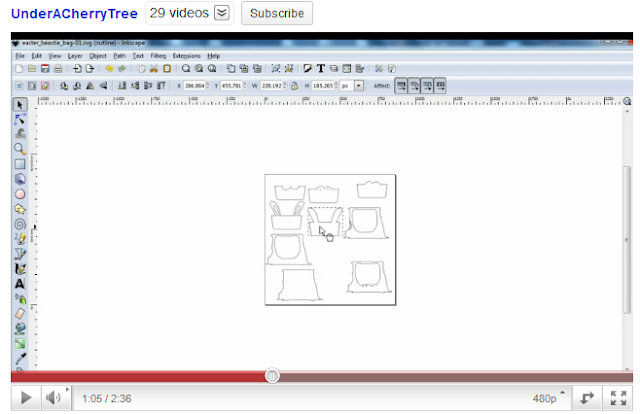Click the New document icon
640x414 pixels.
click(x=19, y=69)
